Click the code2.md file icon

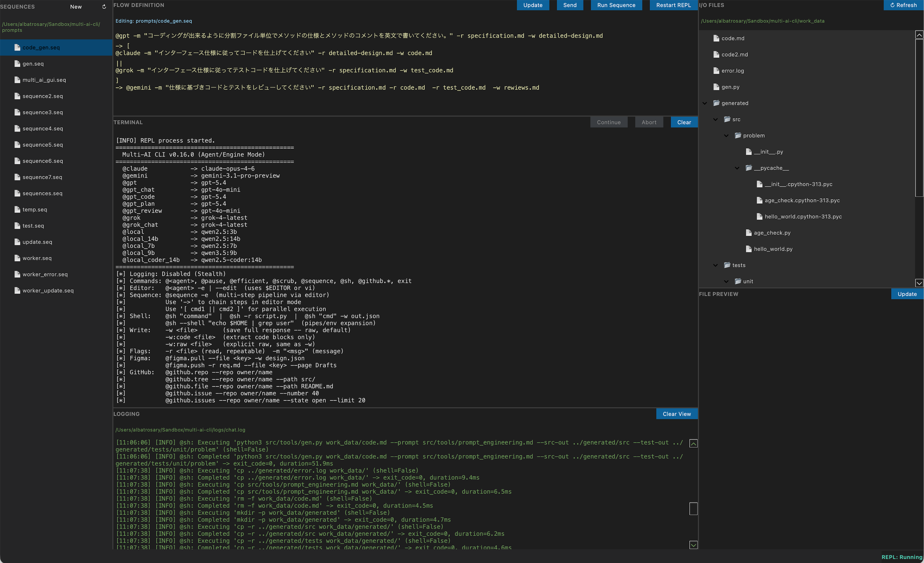(x=716, y=54)
